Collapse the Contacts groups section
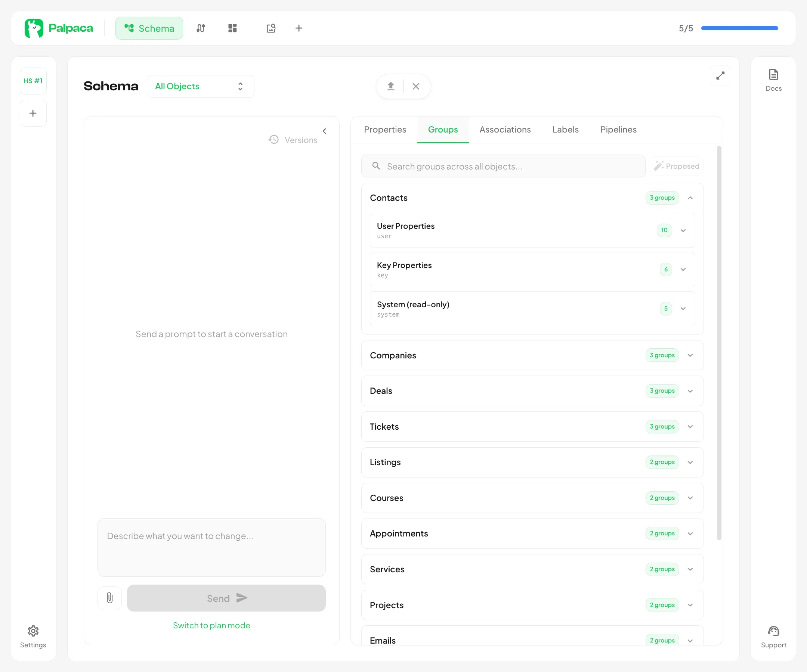Screen dimensions: 807x672 pos(690,198)
